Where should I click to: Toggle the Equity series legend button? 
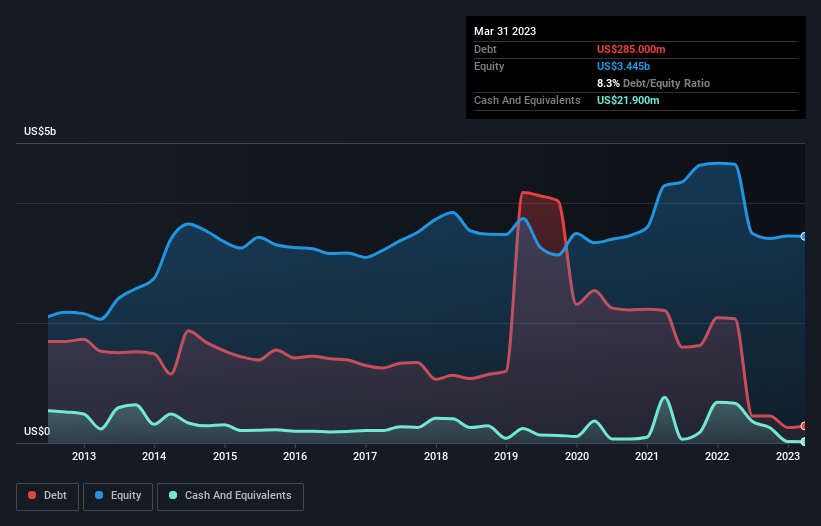pyautogui.click(x=118, y=496)
